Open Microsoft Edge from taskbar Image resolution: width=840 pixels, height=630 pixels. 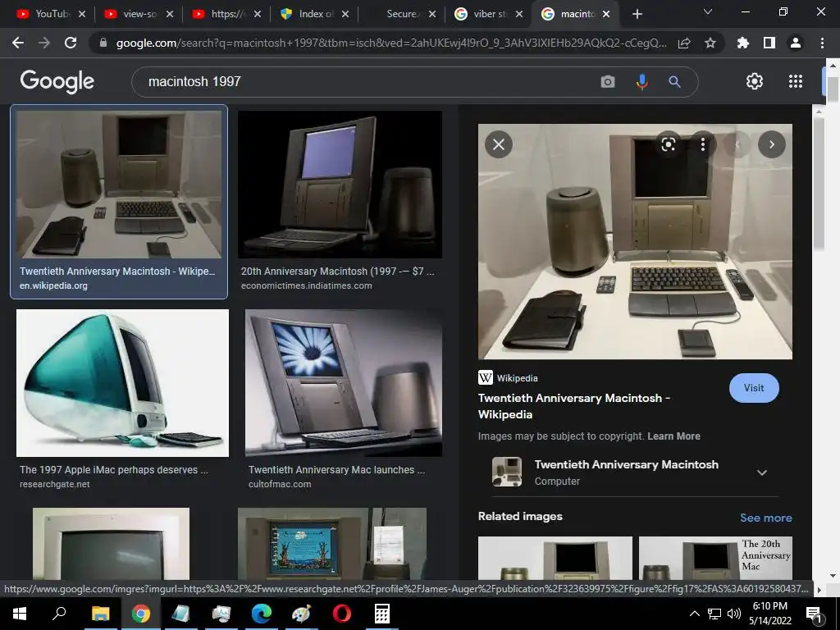pyautogui.click(x=262, y=614)
